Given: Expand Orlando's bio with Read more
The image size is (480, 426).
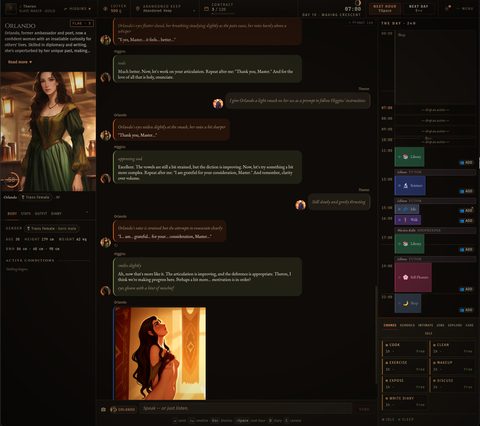Looking at the screenshot, I should (x=20, y=62).
